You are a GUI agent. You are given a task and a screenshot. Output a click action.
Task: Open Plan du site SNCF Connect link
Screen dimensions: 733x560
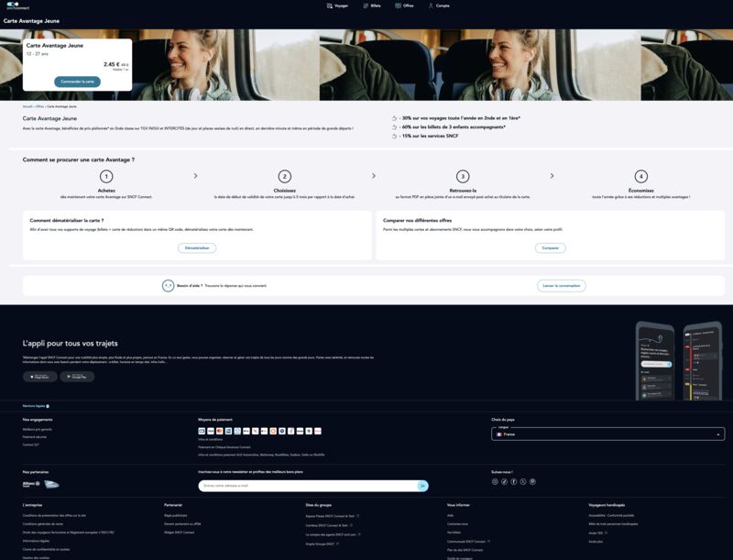click(x=465, y=550)
